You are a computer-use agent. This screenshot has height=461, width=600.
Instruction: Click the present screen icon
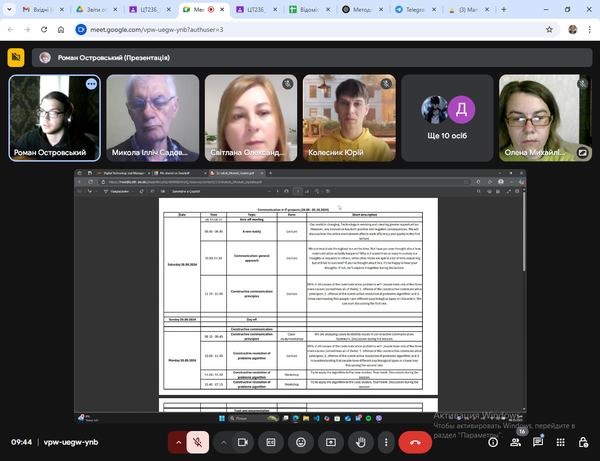(x=330, y=441)
